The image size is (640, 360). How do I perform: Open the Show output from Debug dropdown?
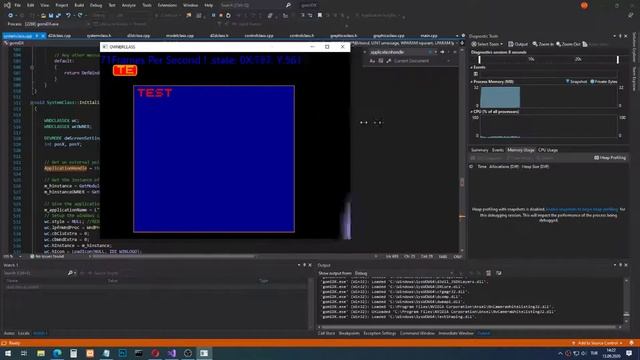404,273
